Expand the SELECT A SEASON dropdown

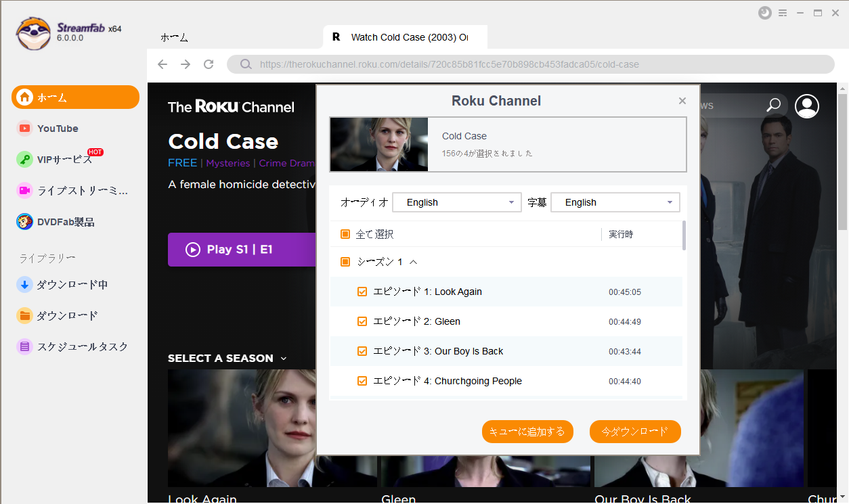227,359
